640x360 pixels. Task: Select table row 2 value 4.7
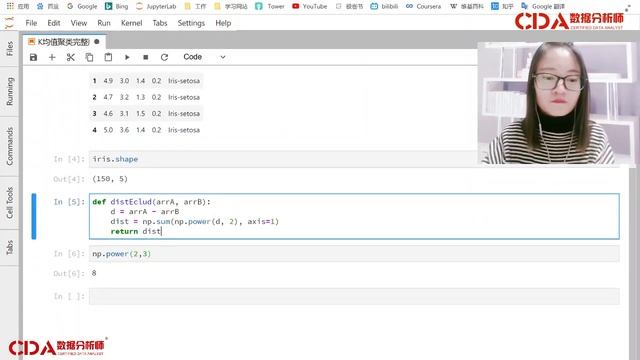click(108, 97)
